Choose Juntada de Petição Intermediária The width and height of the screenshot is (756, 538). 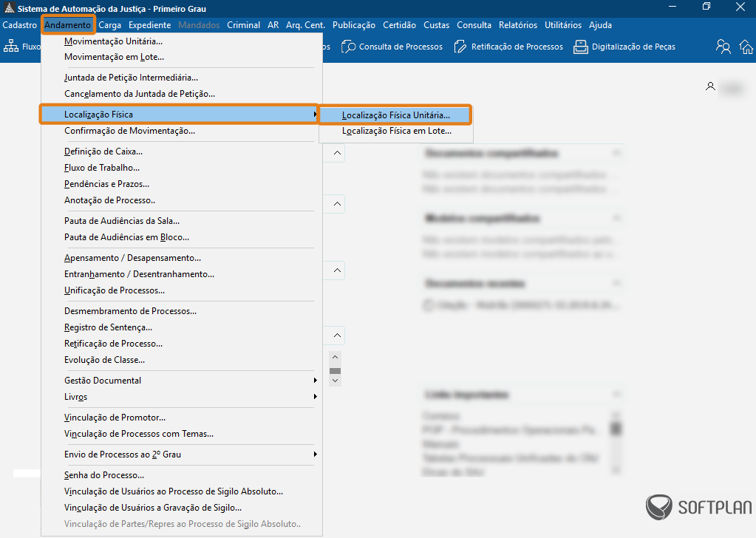pos(182,78)
